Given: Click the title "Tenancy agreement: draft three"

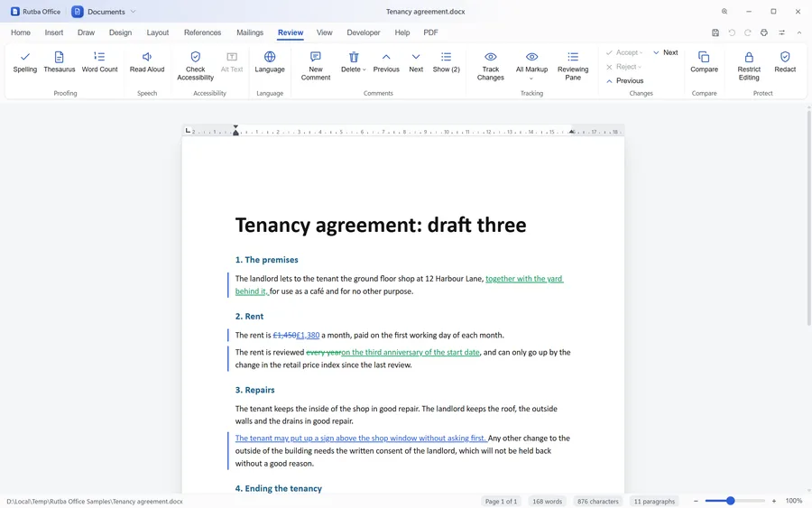Looking at the screenshot, I should pos(381,225).
